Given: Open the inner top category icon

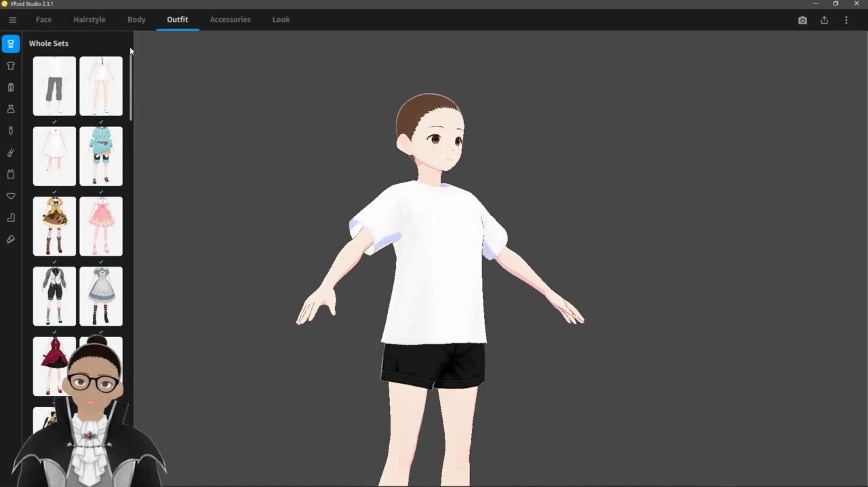Looking at the screenshot, I should pos(11,174).
